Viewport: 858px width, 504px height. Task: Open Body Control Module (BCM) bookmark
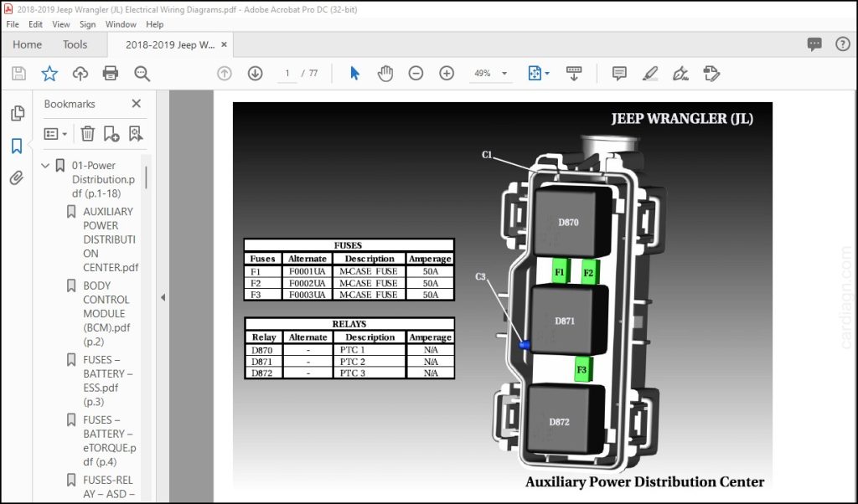pos(106,314)
